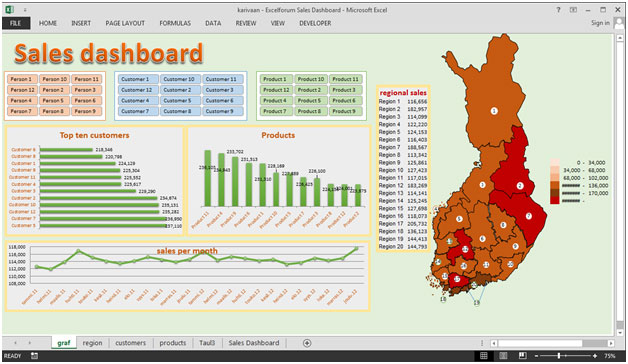The width and height of the screenshot is (628, 364).
Task: Open the DEVELOPER ribbon tab
Action: tap(315, 23)
